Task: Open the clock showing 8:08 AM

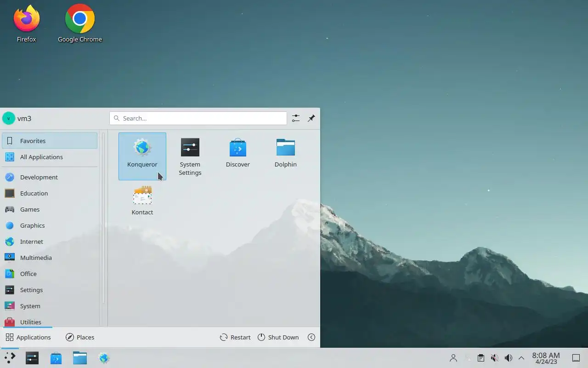Action: tap(546, 358)
